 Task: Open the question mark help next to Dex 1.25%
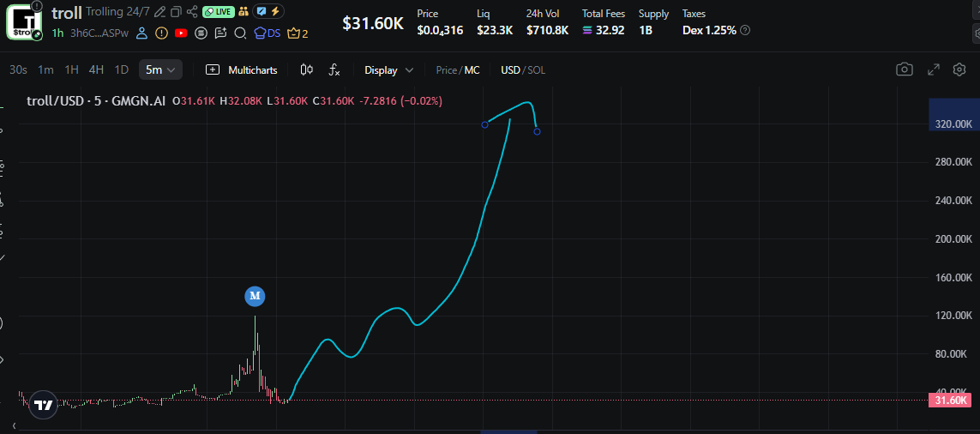pos(745,30)
